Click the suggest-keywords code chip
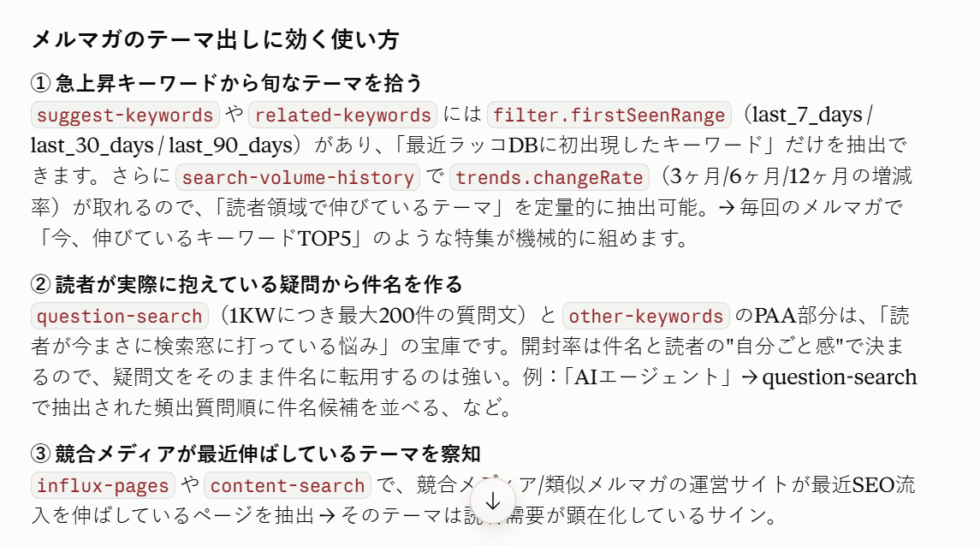The width and height of the screenshot is (980, 546). tap(125, 115)
